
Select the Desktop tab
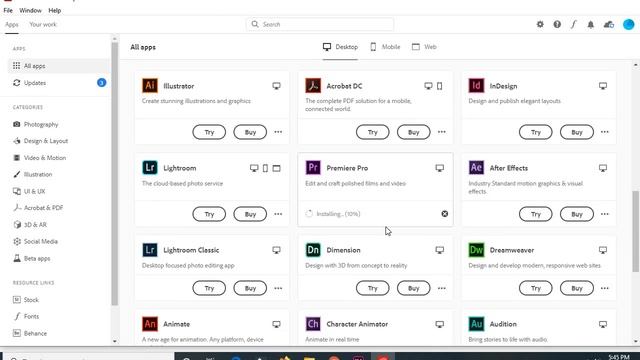[x=340, y=47]
